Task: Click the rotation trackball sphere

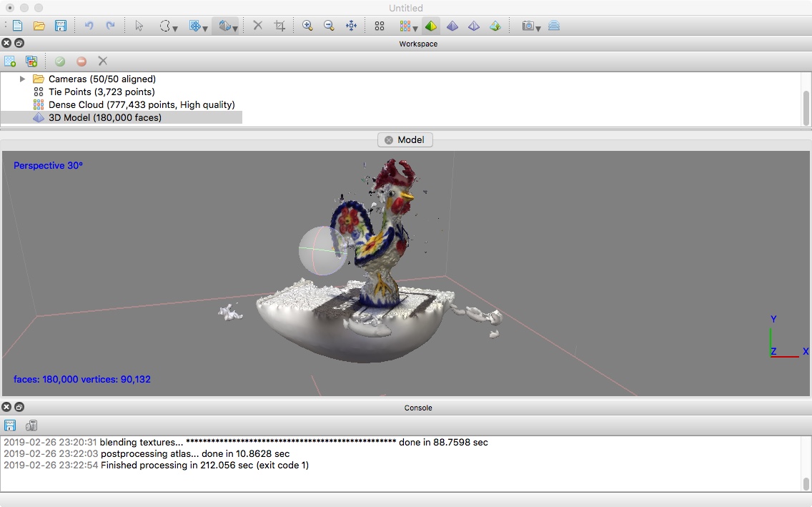Action: 322,251
